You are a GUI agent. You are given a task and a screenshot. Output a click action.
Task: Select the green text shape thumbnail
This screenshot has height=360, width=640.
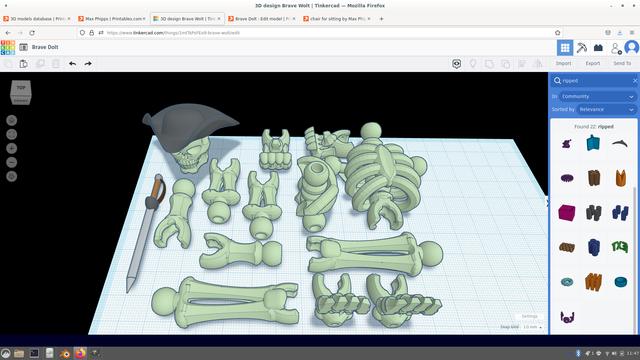coord(620,247)
